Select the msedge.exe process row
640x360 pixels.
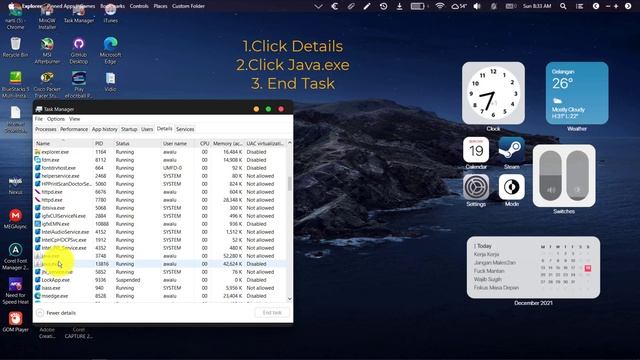pyautogui.click(x=160, y=296)
